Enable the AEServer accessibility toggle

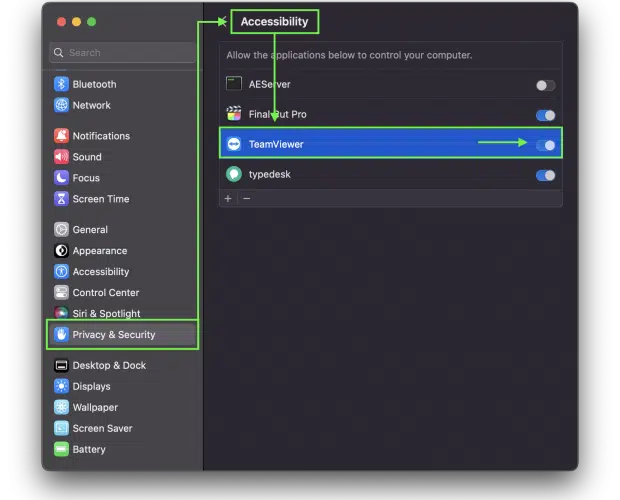546,85
